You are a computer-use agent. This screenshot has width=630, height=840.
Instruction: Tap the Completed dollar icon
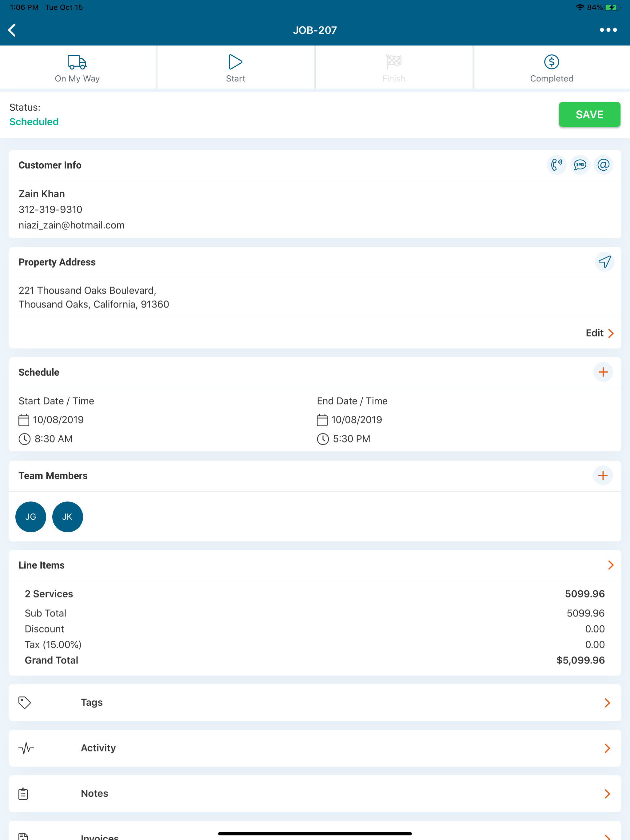pyautogui.click(x=551, y=62)
